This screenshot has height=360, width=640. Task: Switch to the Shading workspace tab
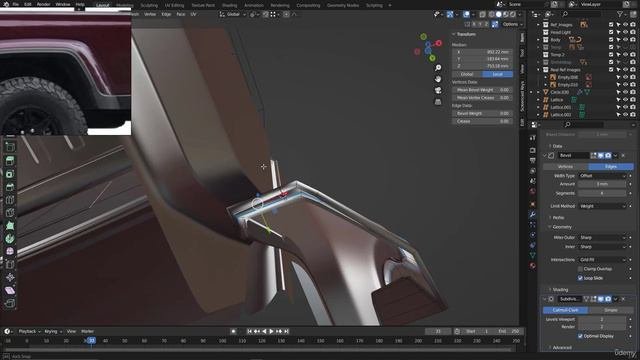point(229,5)
